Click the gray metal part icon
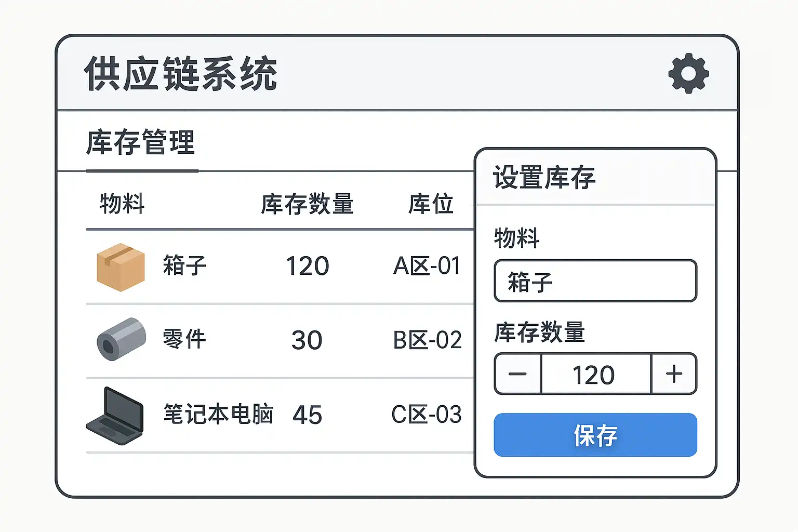 [x=121, y=339]
